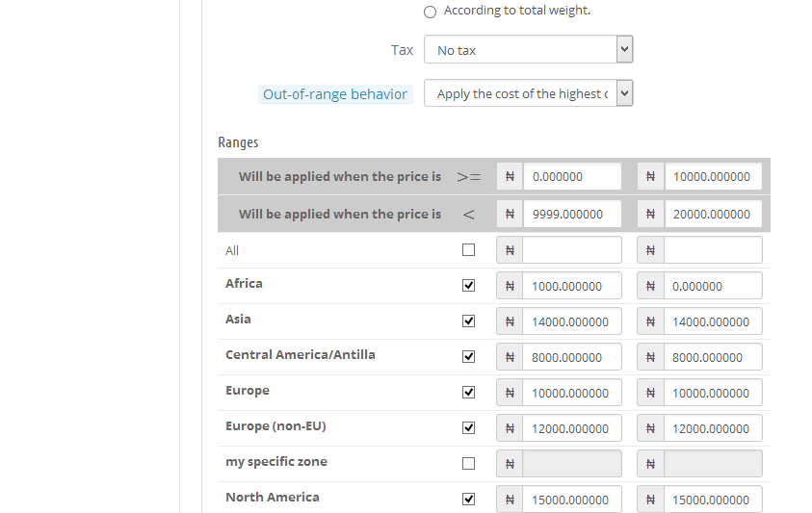812x513 pixels.
Task: Uncheck the Africa zone checkbox
Action: tap(469, 286)
